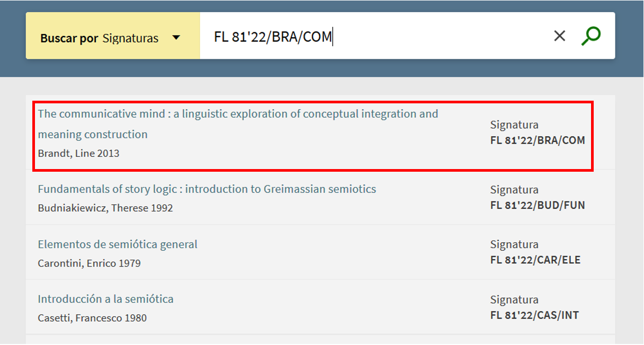Image resolution: width=644 pixels, height=345 pixels.
Task: Select call number FL 81'22/BUD/FUN
Action: click(538, 205)
